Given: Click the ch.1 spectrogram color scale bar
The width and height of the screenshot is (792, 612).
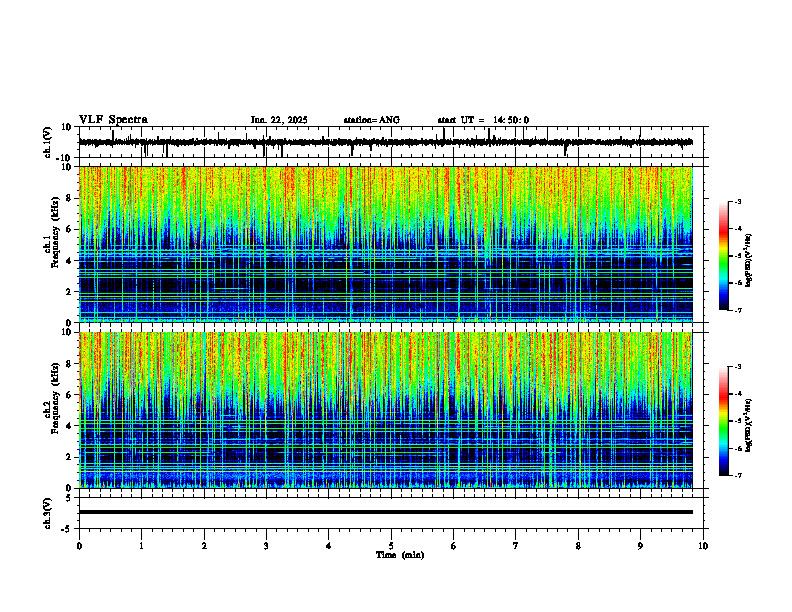Looking at the screenshot, I should (x=723, y=256).
